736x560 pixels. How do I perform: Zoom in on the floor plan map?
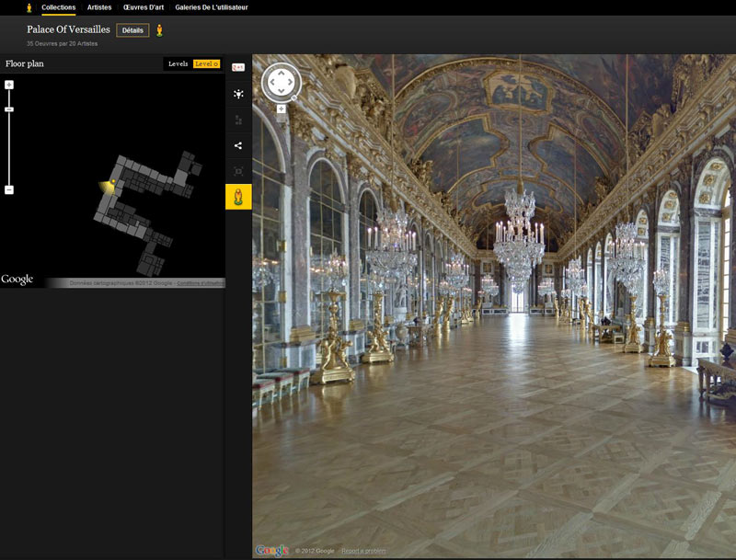(x=9, y=85)
